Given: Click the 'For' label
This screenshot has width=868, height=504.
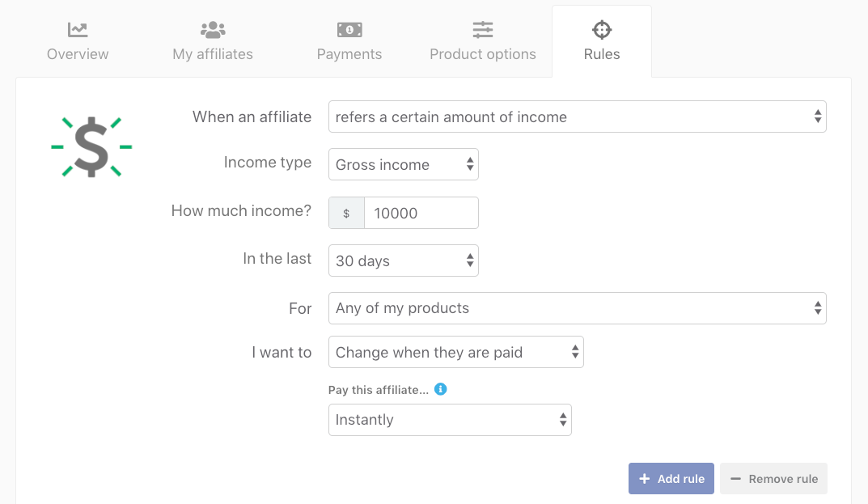Looking at the screenshot, I should coord(300,308).
